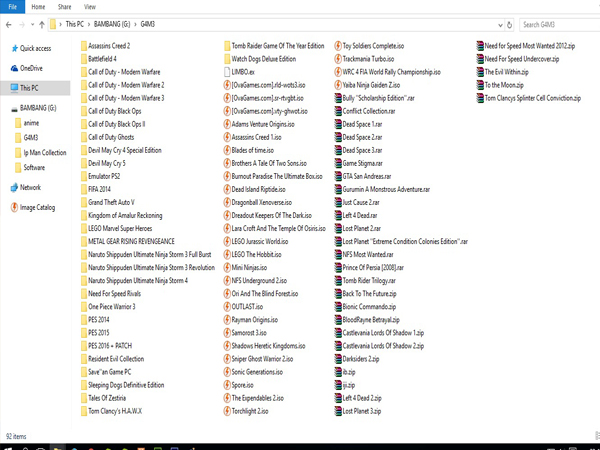The height and width of the screenshot is (450, 600).
Task: Click the Sleeping Dogs Definitive Edition name
Action: coord(126,385)
